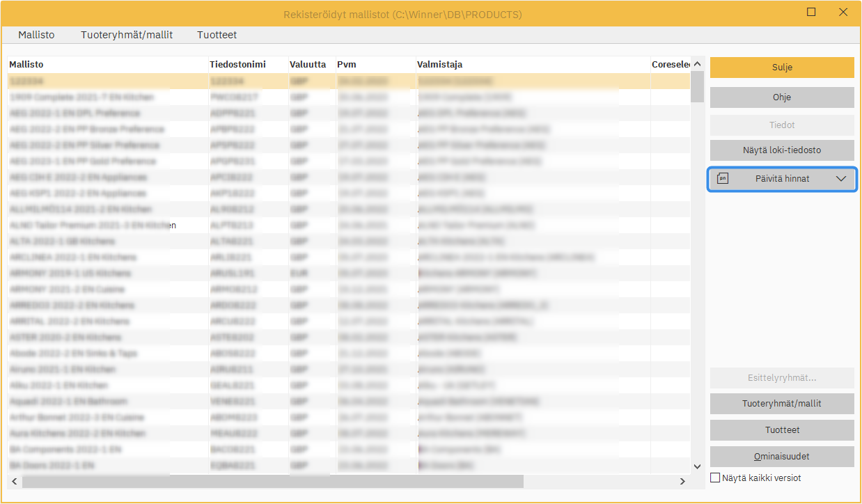Click the Tuoteryhmät/mallit button on the right
This screenshot has height=504, width=862.
781,404
